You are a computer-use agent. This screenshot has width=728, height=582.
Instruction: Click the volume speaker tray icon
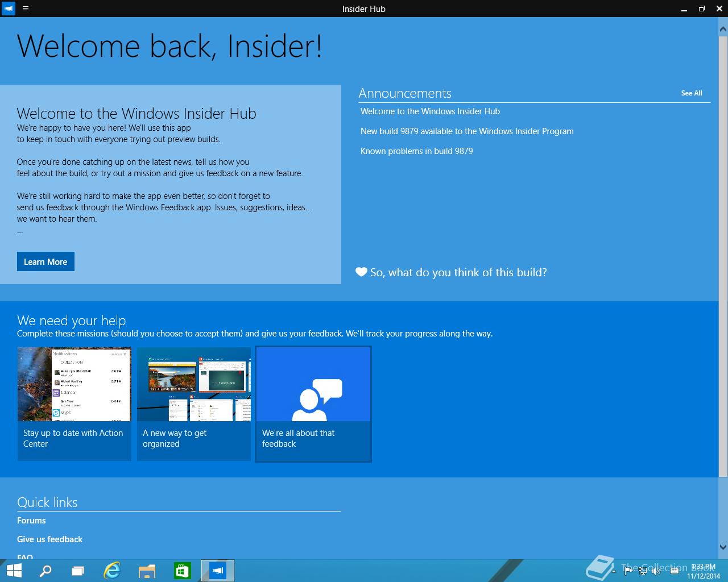(657, 571)
